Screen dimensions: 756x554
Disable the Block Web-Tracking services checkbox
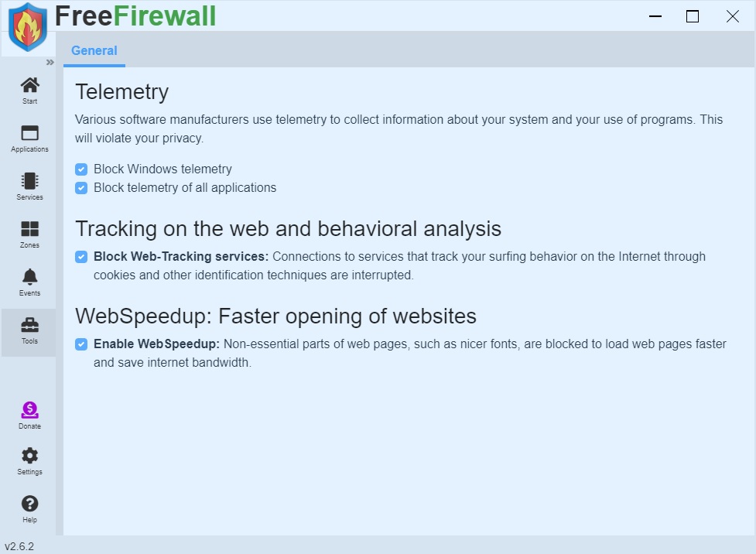(81, 256)
